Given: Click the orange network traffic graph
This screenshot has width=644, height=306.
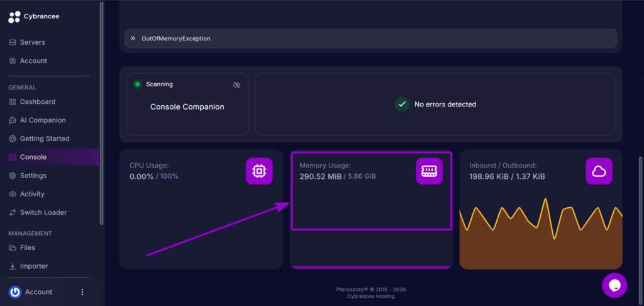Looking at the screenshot, I should pyautogui.click(x=541, y=234).
